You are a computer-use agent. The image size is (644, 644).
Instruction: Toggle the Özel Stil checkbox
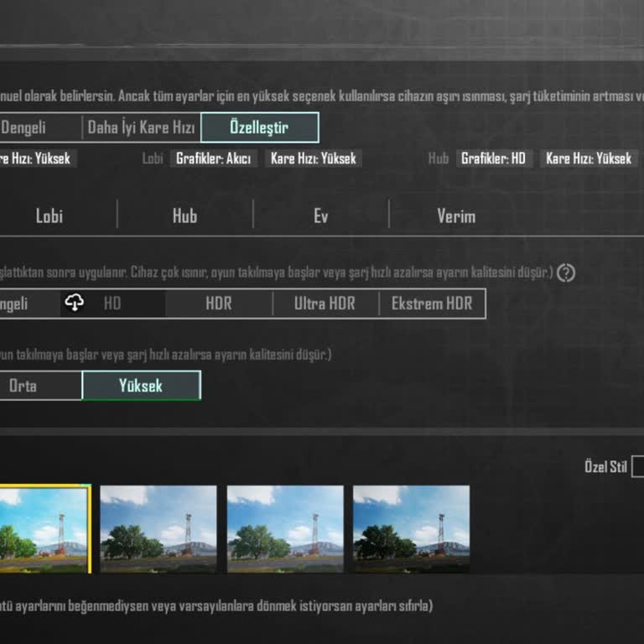pos(638,466)
